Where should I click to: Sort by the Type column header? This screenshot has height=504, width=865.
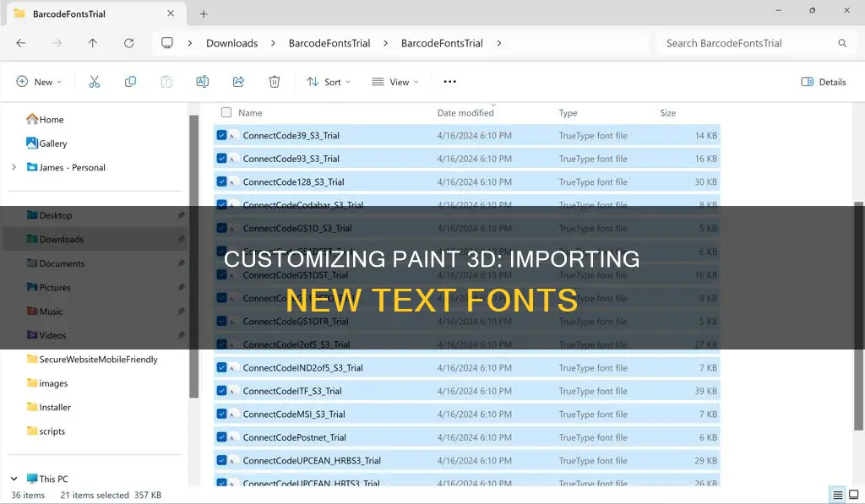coord(568,112)
